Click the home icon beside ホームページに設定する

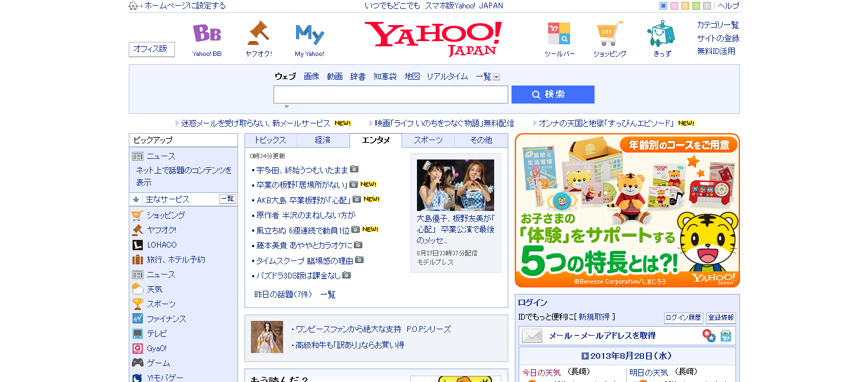point(133,6)
